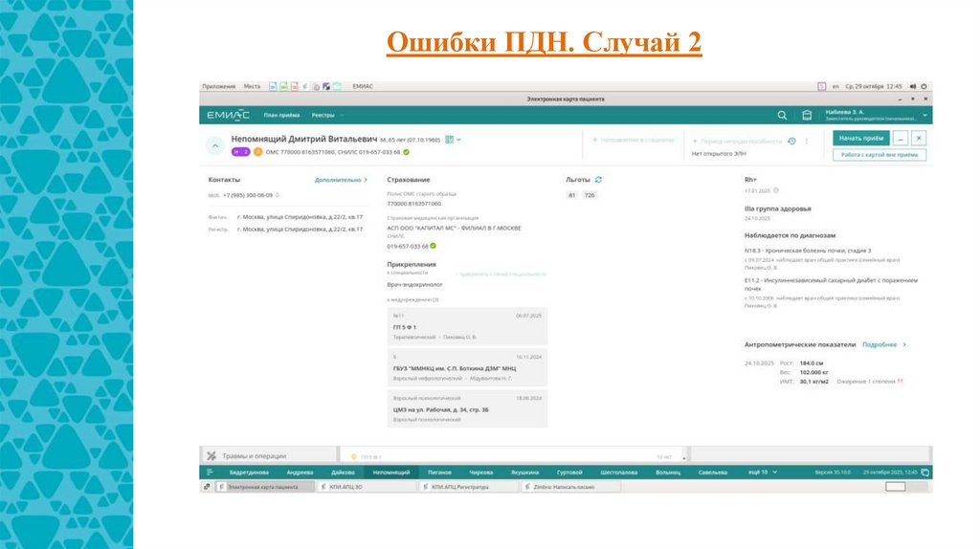Image resolution: width=980 pixels, height=549 pixels.
Task: Click the IIIа группа здоровья entry
Action: [x=777, y=209]
